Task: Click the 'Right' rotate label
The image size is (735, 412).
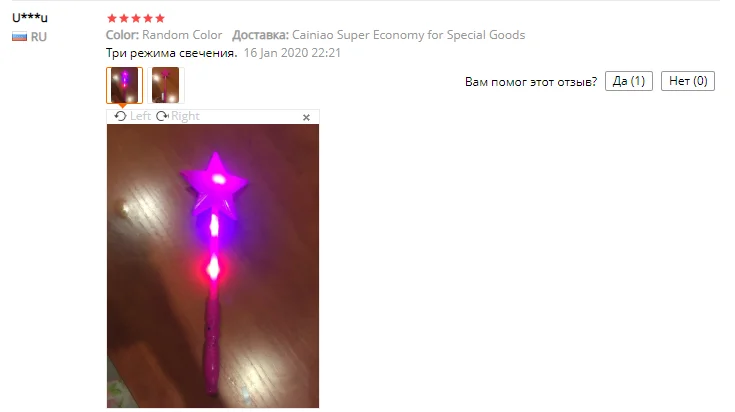Action: (x=185, y=116)
